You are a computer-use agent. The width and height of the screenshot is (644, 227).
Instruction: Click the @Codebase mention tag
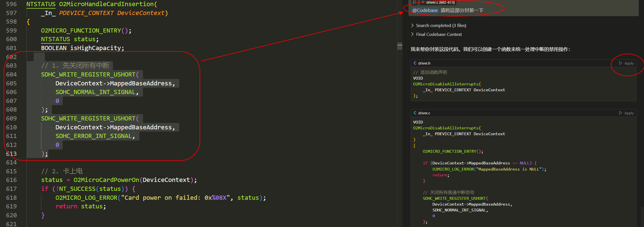[x=425, y=11]
